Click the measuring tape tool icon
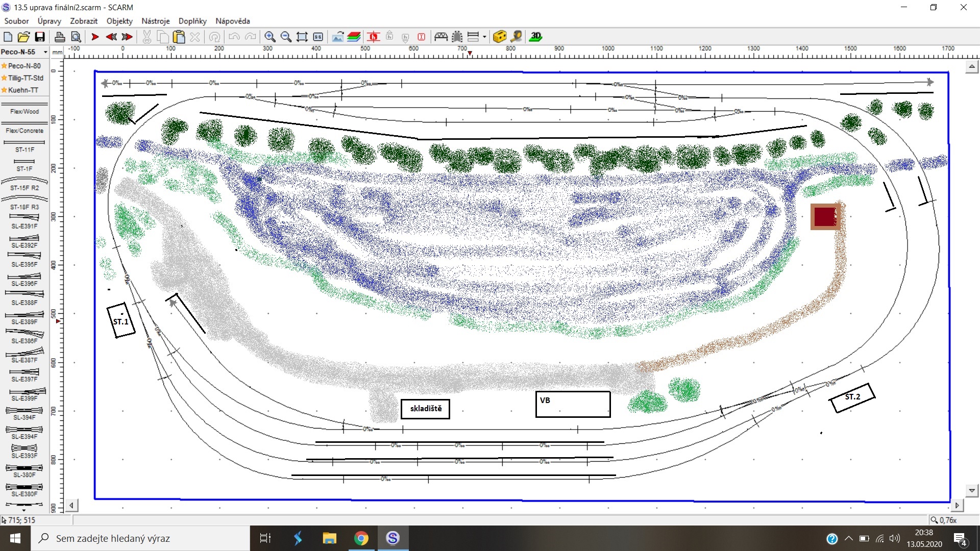 [517, 37]
